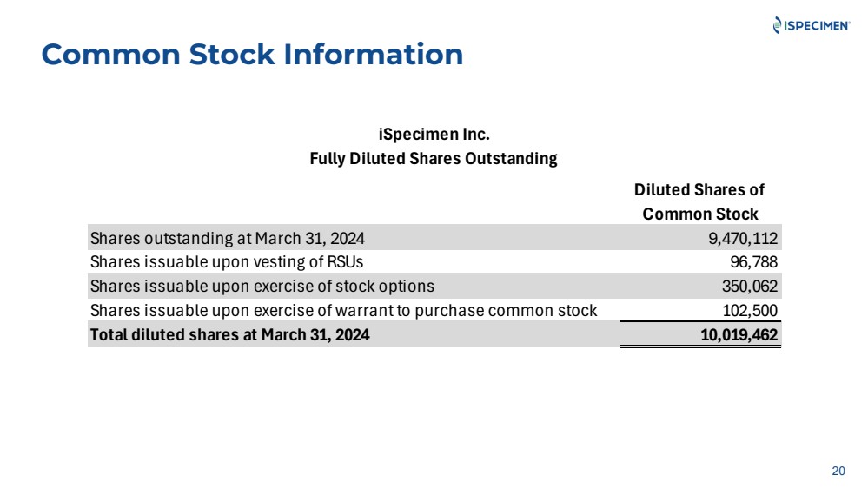Click the Shares issuable upon vesting of RSUs row
The image size is (868, 488).
pyautogui.click(x=434, y=261)
